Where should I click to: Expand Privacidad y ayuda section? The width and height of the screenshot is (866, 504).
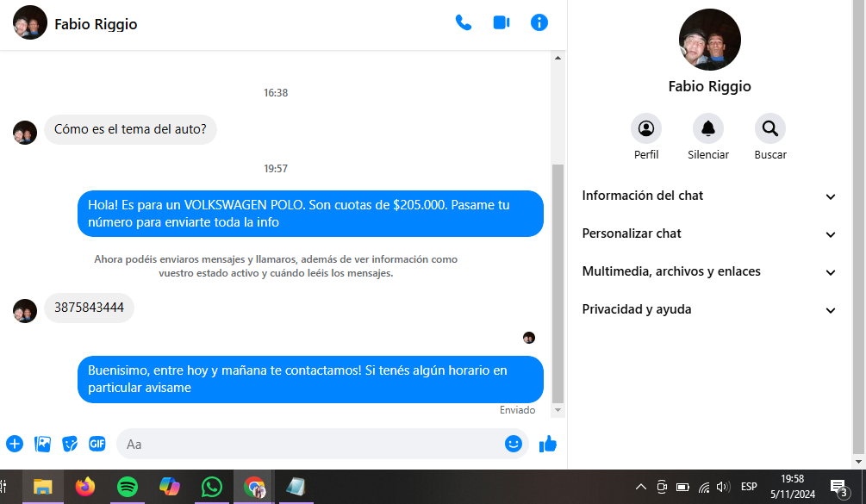tap(709, 310)
